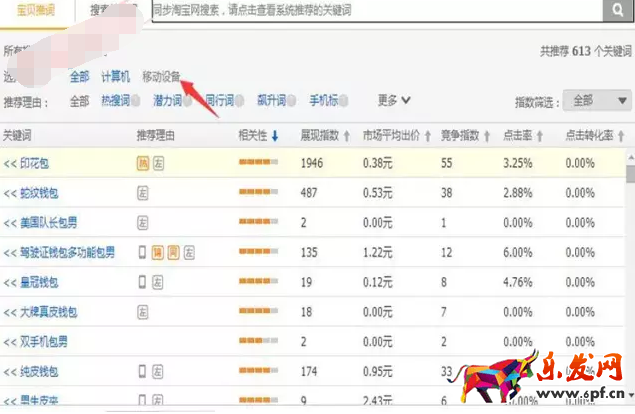This screenshot has height=414, width=635.
Task: Filter by 飙升词 reason
Action: click(x=271, y=100)
